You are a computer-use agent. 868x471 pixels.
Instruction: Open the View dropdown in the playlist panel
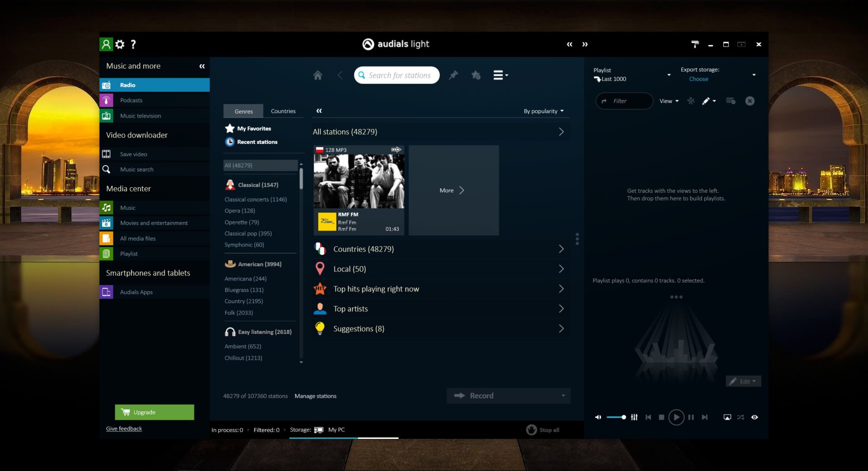pyautogui.click(x=669, y=101)
